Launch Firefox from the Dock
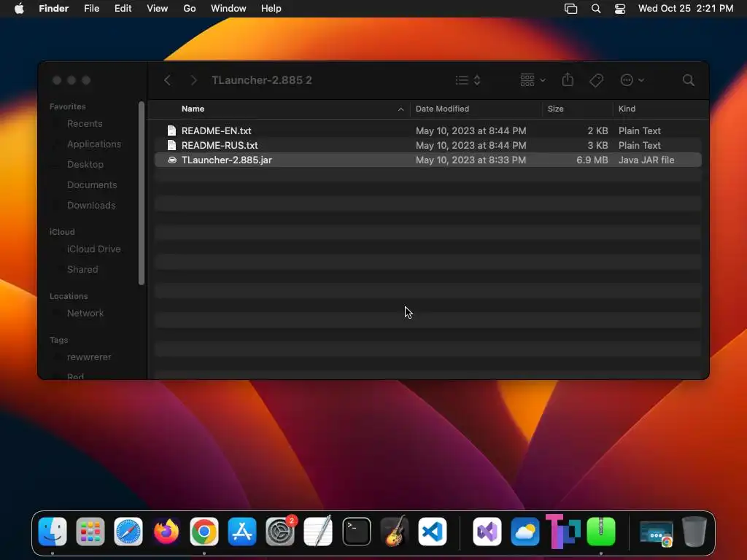This screenshot has width=747, height=560. 166,532
